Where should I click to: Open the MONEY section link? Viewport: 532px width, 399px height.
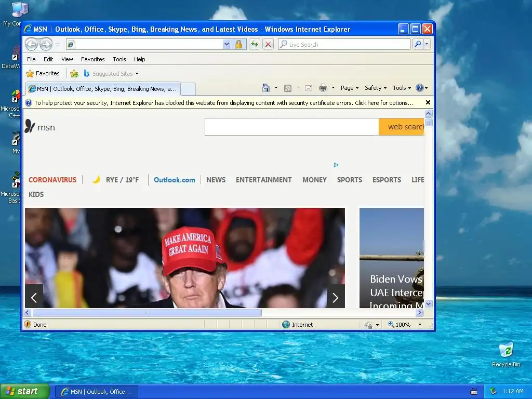[314, 180]
